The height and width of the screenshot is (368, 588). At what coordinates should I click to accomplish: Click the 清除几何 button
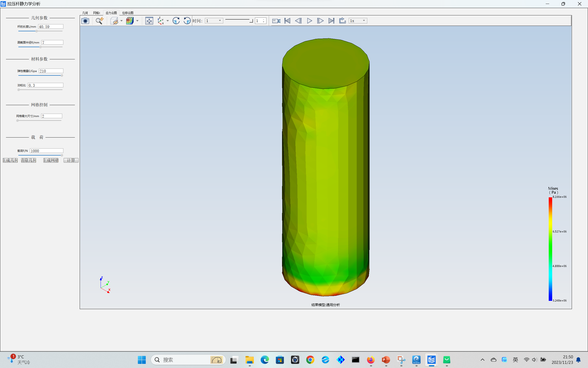coord(29,160)
